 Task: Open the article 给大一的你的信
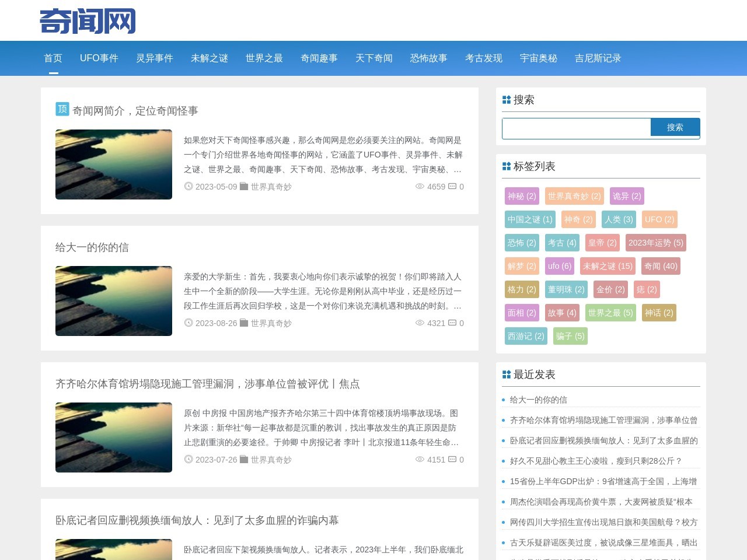click(x=92, y=247)
